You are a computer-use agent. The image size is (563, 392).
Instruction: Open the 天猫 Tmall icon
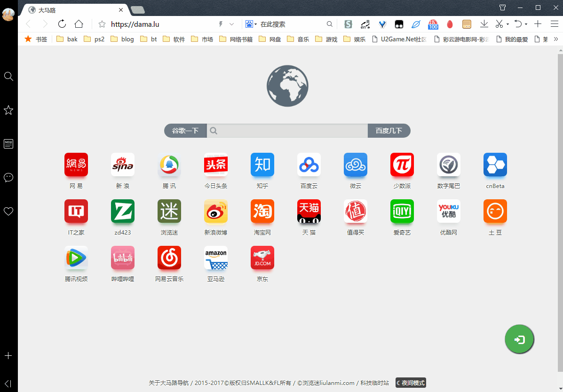pyautogui.click(x=309, y=211)
